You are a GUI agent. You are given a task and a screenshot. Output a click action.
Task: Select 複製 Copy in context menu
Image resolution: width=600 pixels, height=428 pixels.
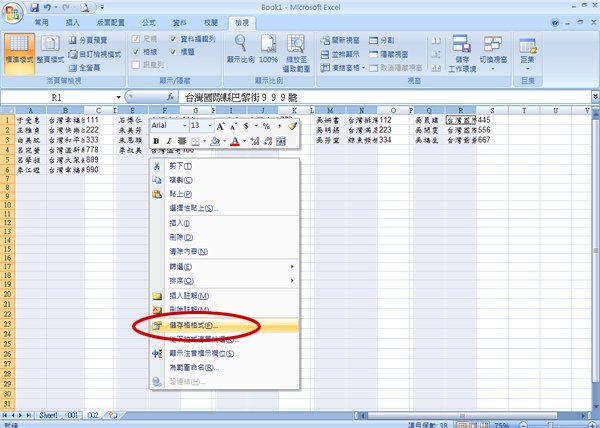tap(224, 180)
